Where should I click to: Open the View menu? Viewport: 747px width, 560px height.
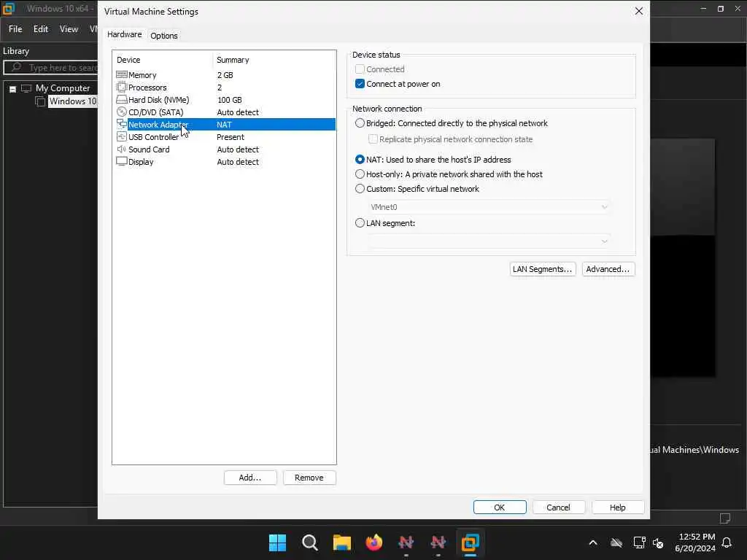[x=69, y=29]
